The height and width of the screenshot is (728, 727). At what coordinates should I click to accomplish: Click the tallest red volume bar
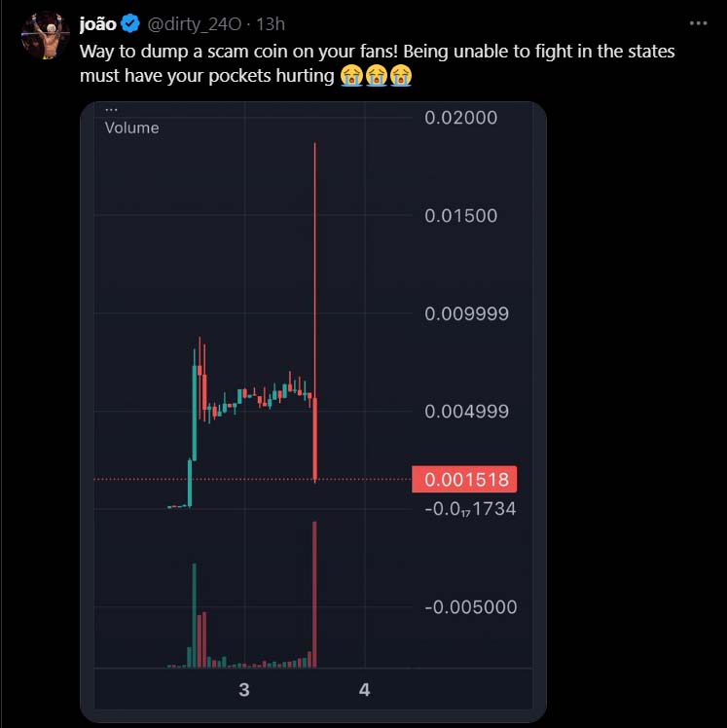[315, 594]
